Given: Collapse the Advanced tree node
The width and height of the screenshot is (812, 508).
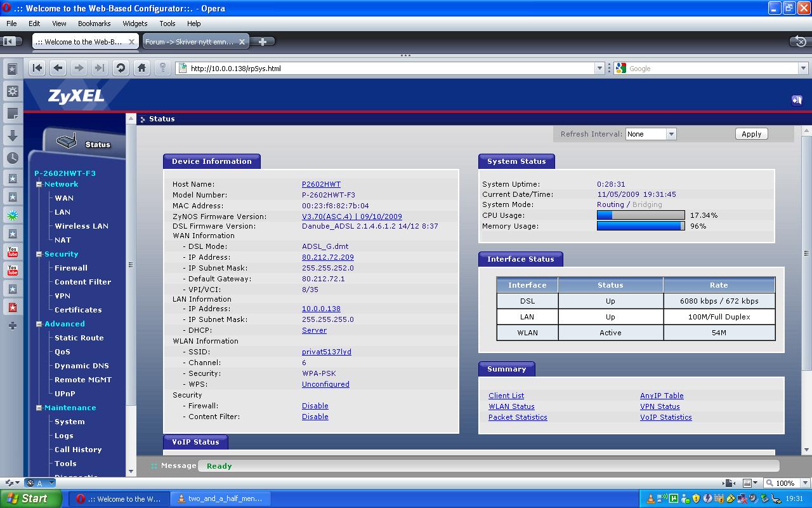Looking at the screenshot, I should click(x=39, y=324).
